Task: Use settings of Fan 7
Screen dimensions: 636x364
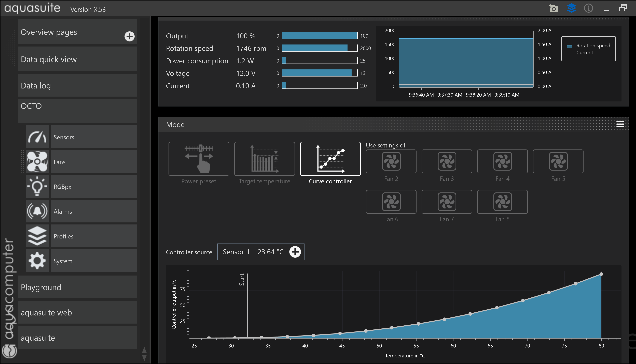Action: tap(447, 202)
